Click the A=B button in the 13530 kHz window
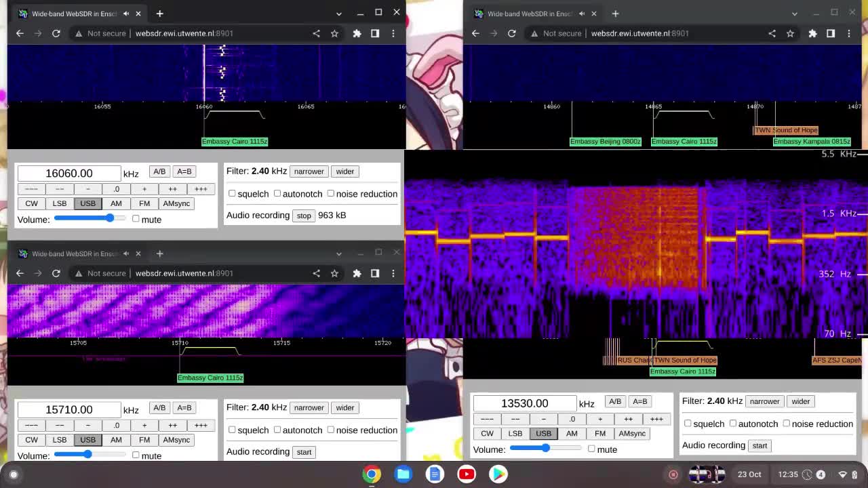 (639, 401)
